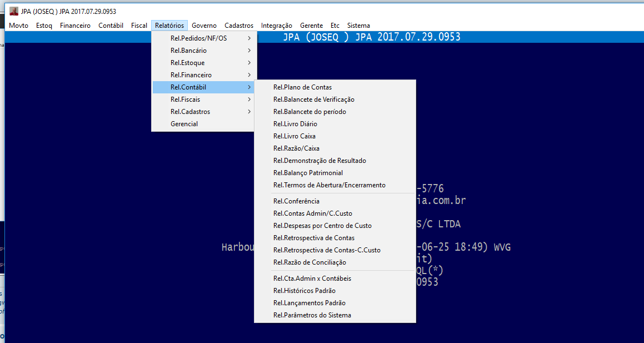Select Rel.Termos de Abertura/Encerramento
This screenshot has width=644, height=343.
(335, 185)
